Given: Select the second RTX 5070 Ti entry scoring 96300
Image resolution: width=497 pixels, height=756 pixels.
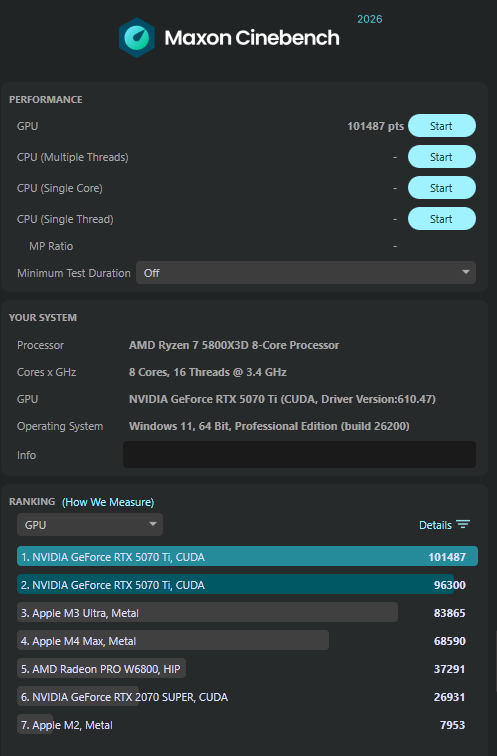Looking at the screenshot, I should pos(243,584).
